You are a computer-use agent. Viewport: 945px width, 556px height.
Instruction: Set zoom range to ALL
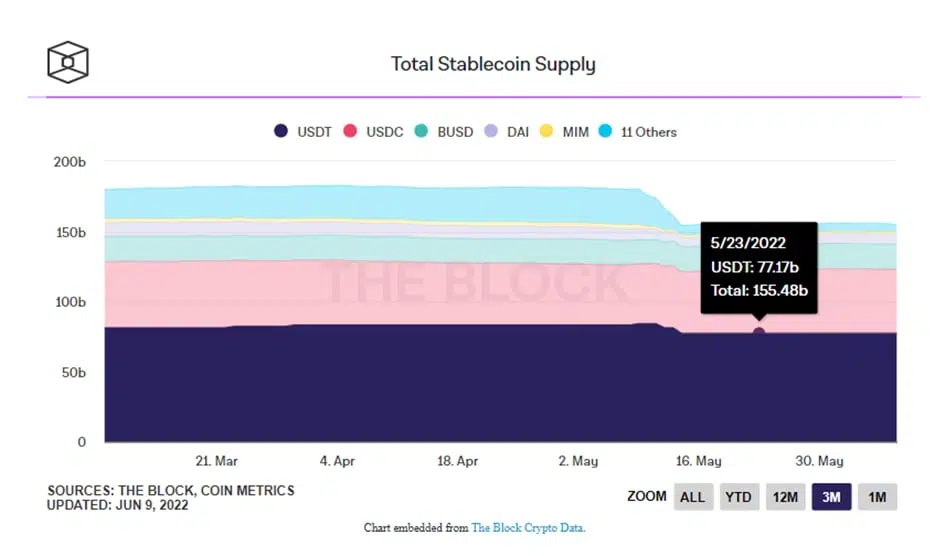pos(692,497)
